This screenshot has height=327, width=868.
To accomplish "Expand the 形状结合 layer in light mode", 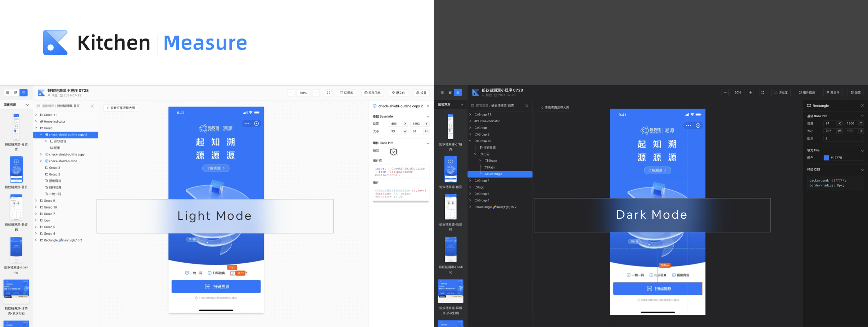I will click(46, 141).
